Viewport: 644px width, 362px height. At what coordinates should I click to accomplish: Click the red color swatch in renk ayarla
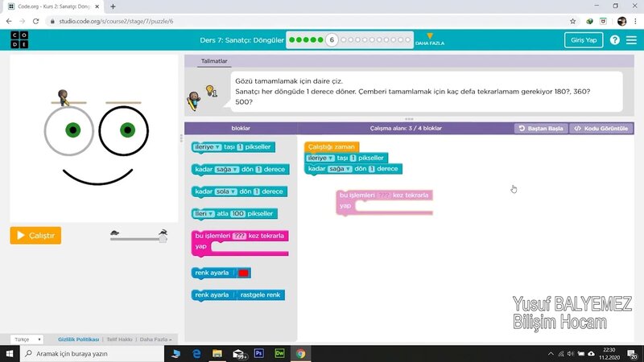(243, 273)
